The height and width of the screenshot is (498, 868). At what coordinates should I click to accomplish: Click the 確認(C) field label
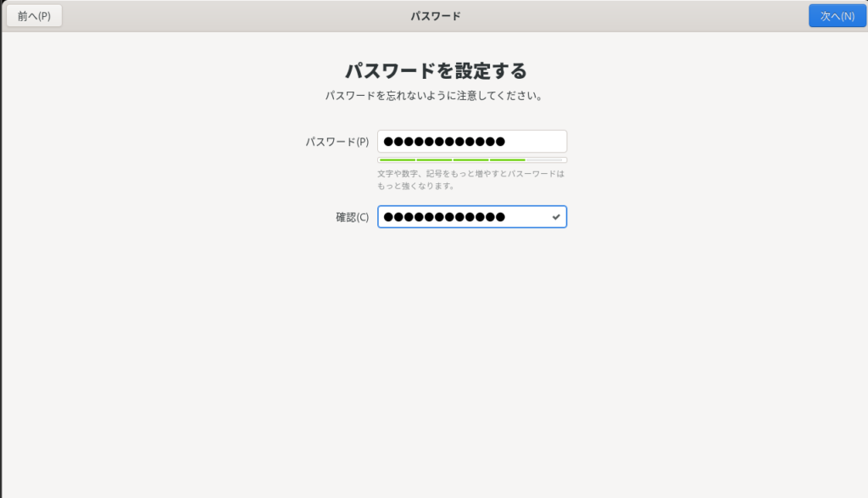(x=352, y=217)
